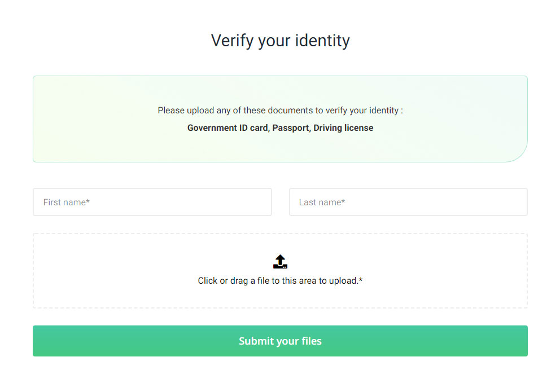Click the "Verify your identity" heading
Screen dimensions: 560x392
pyautogui.click(x=280, y=41)
